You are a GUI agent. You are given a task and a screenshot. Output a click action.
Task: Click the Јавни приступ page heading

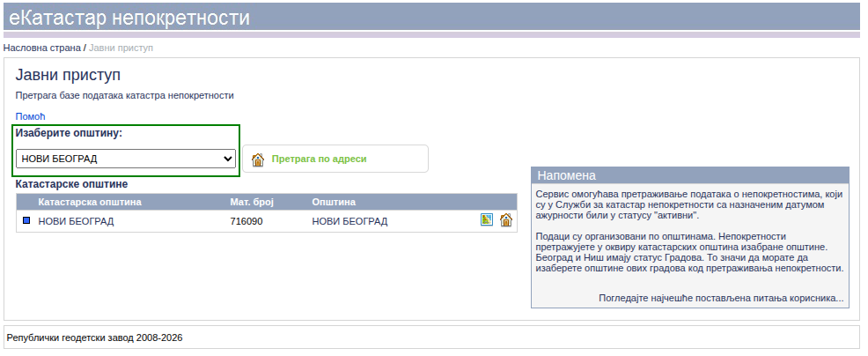[x=68, y=75]
